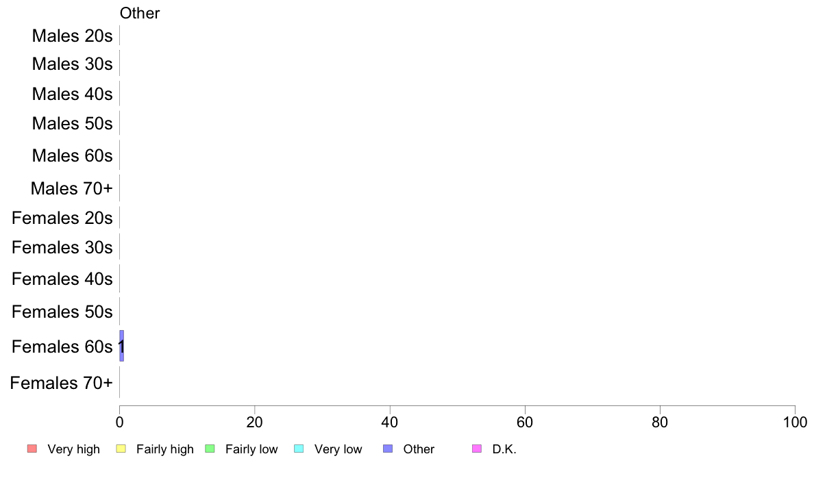Image resolution: width=814 pixels, height=504 pixels.
Task: Click the Fairly low green legend swatch
Action: pyautogui.click(x=210, y=449)
